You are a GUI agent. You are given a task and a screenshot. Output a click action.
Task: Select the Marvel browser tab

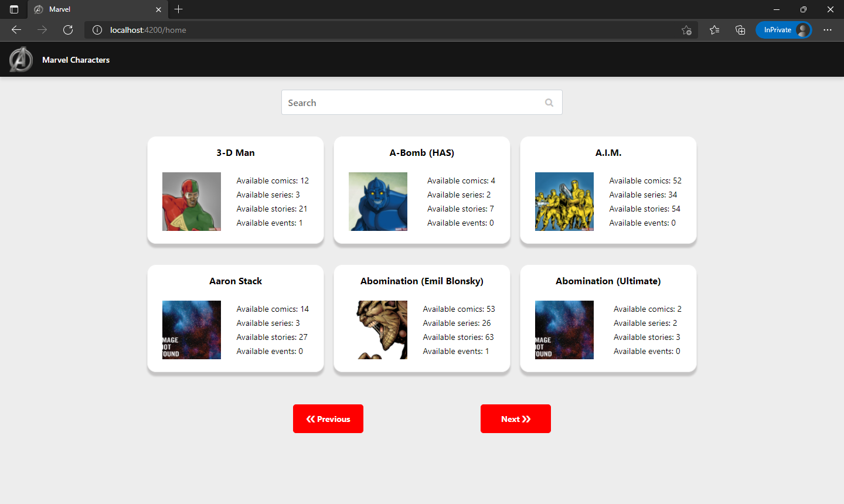pyautogui.click(x=98, y=9)
